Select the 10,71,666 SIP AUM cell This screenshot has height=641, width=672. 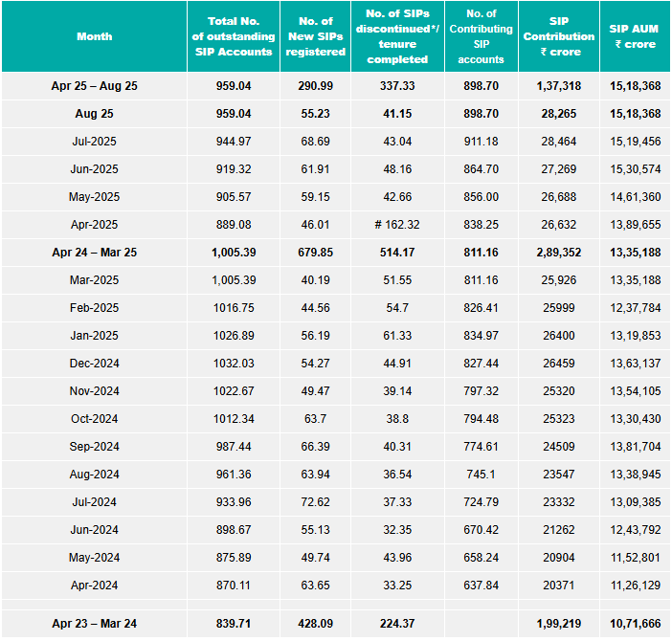pos(635,624)
